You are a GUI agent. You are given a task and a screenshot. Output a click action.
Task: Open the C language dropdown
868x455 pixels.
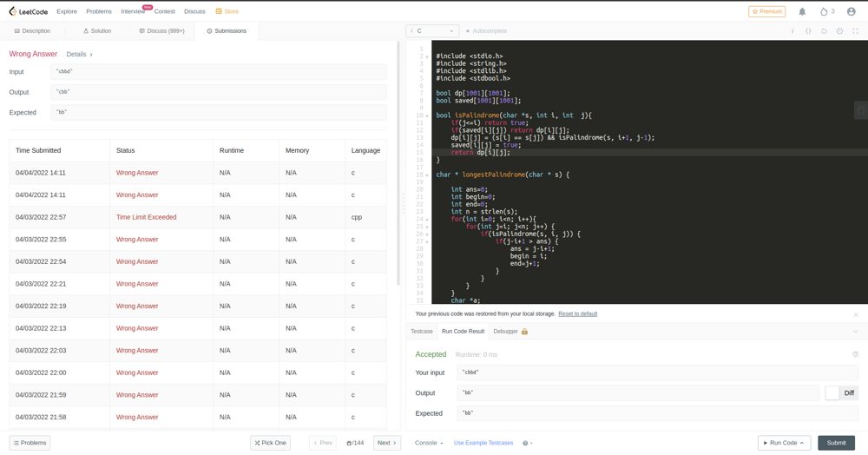tap(432, 31)
